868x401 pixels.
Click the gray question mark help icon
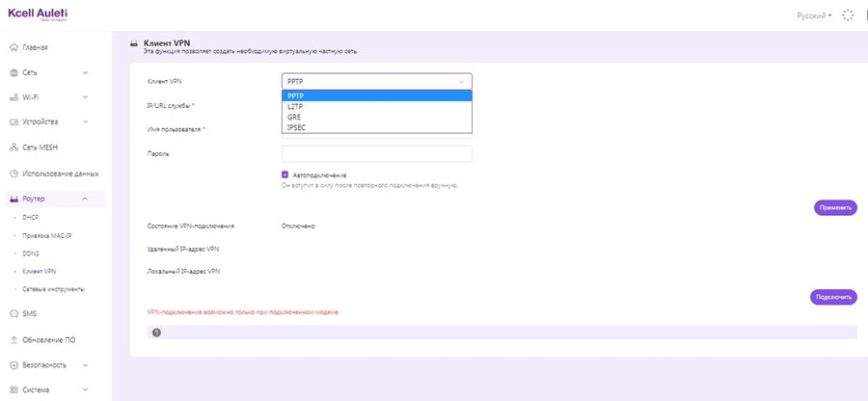point(156,333)
